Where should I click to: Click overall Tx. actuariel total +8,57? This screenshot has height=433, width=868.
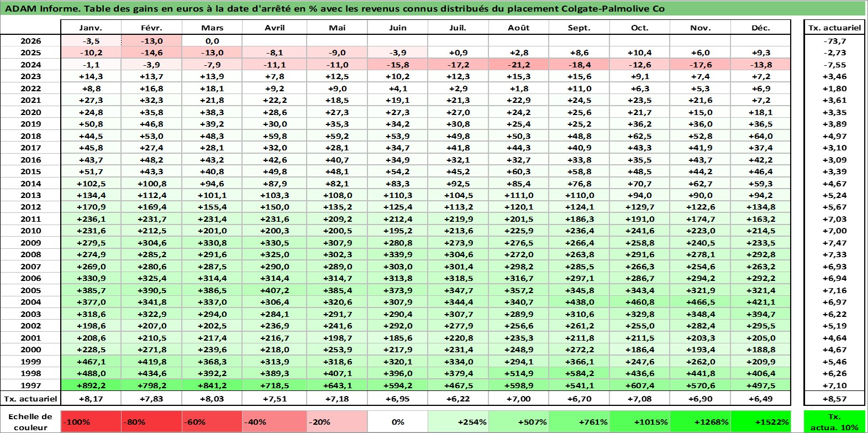[835, 399]
